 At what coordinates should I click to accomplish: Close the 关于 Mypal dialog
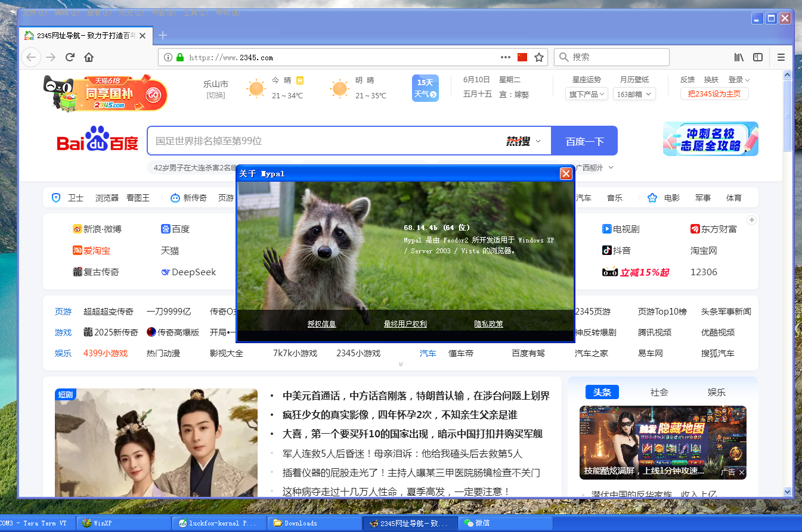coord(566,173)
